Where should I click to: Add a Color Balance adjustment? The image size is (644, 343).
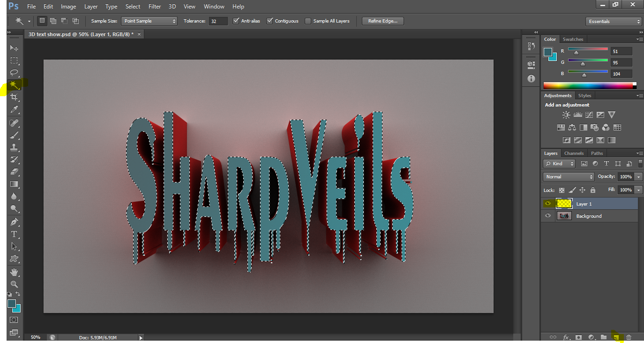[x=572, y=128]
